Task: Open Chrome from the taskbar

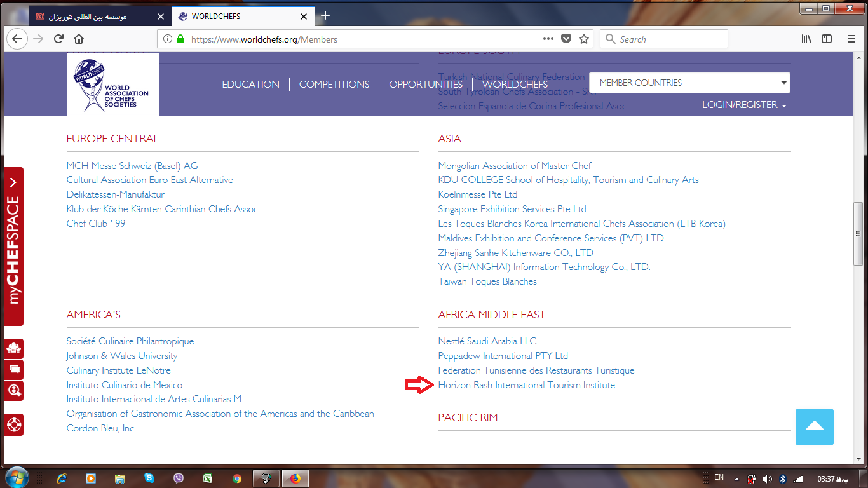Action: (237, 478)
